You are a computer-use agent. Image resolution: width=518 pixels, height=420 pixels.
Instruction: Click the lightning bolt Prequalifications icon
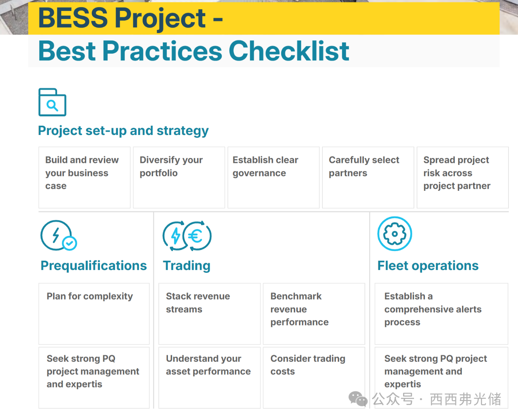[58, 235]
